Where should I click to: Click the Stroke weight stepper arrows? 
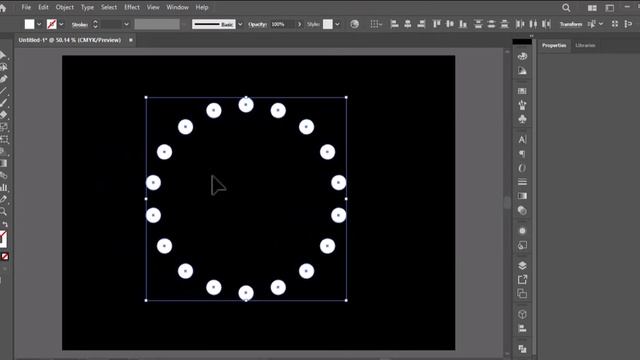click(x=95, y=24)
